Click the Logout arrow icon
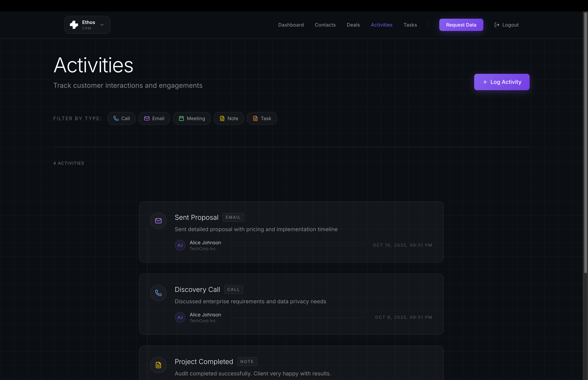588x380 pixels. coord(497,25)
